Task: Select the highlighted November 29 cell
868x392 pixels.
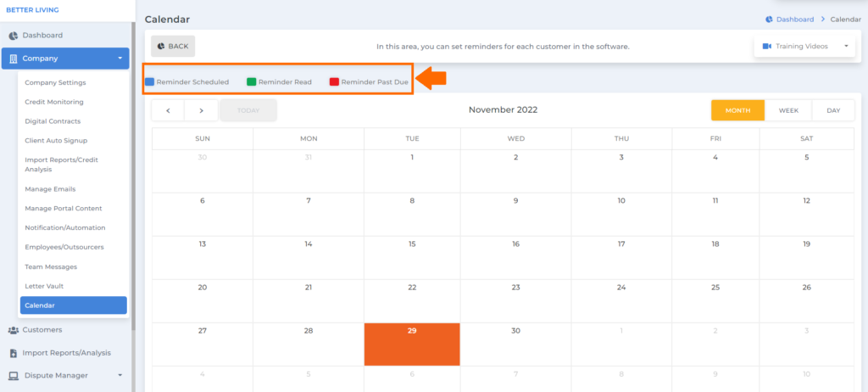Action: 412,344
